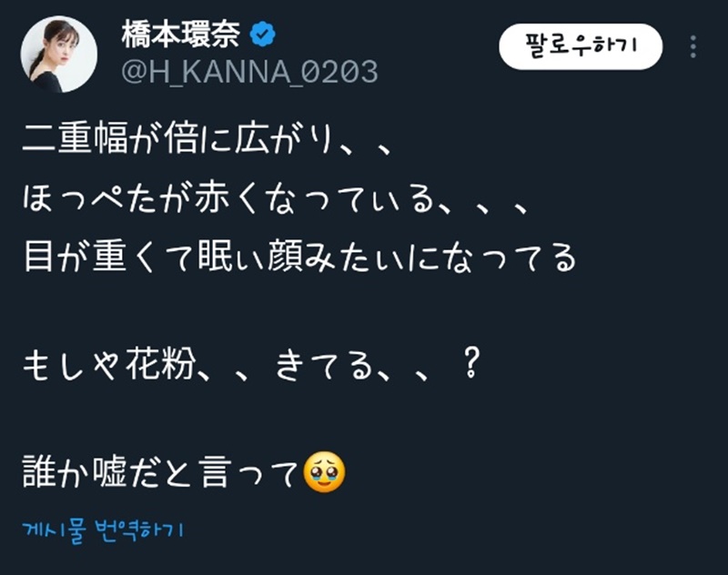This screenshot has width=728, height=575.
Task: Click the line 目が重くて眠い顔みたいになってる
Action: [299, 257]
